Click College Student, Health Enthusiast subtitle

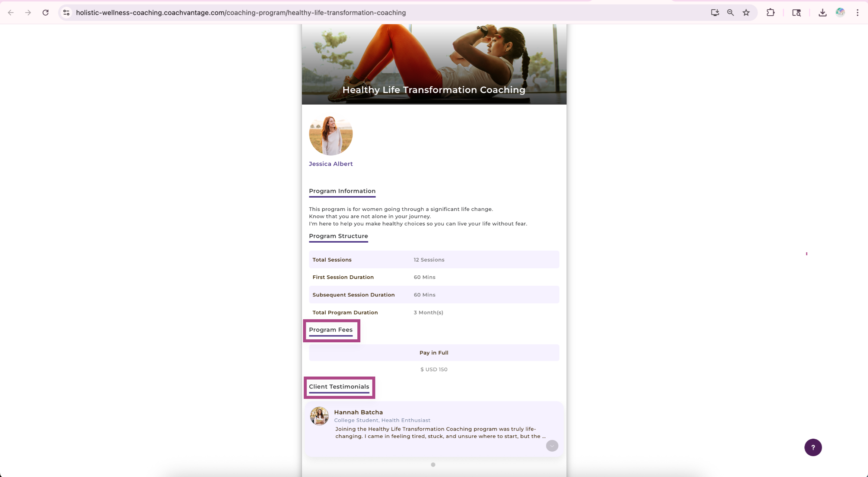[382, 420]
